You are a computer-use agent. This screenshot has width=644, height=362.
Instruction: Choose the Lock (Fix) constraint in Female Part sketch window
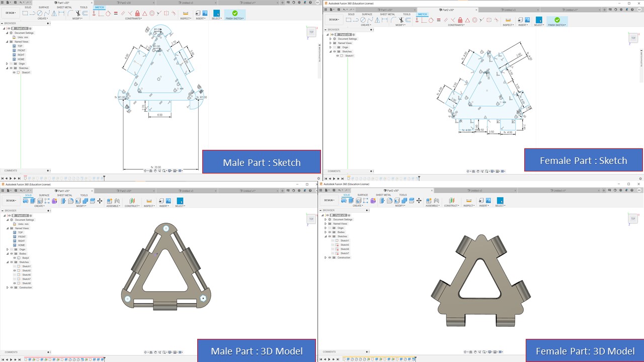[460, 20]
